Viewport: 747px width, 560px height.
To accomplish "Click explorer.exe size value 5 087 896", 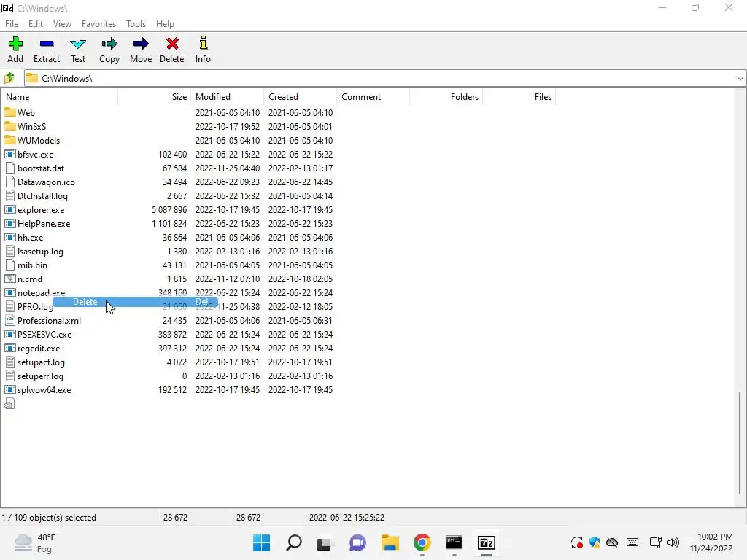I will (x=169, y=209).
